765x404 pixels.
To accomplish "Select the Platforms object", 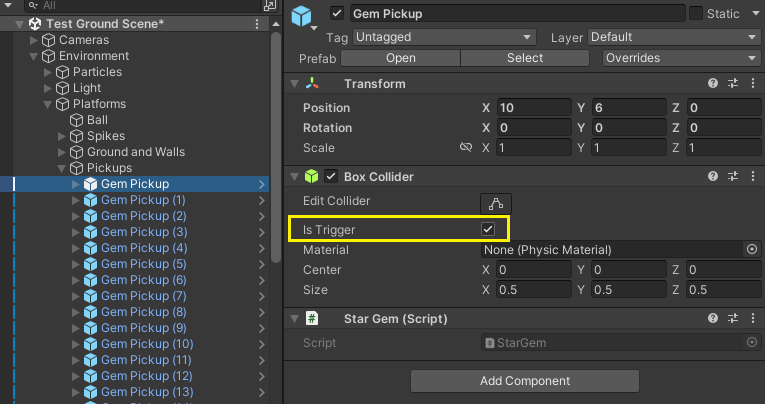I will (99, 104).
